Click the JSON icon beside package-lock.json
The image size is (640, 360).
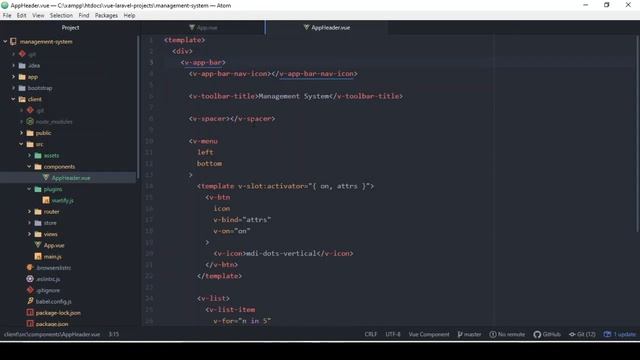pos(30,313)
